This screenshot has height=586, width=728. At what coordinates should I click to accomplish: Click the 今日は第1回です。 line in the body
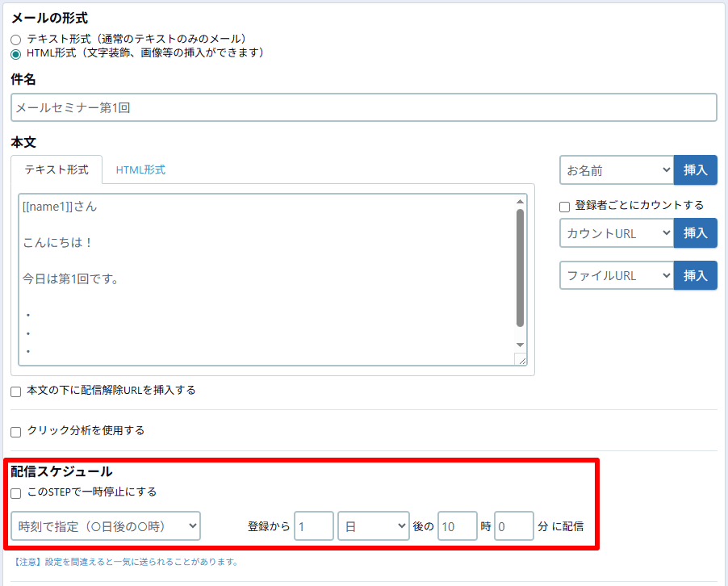pyautogui.click(x=70, y=278)
